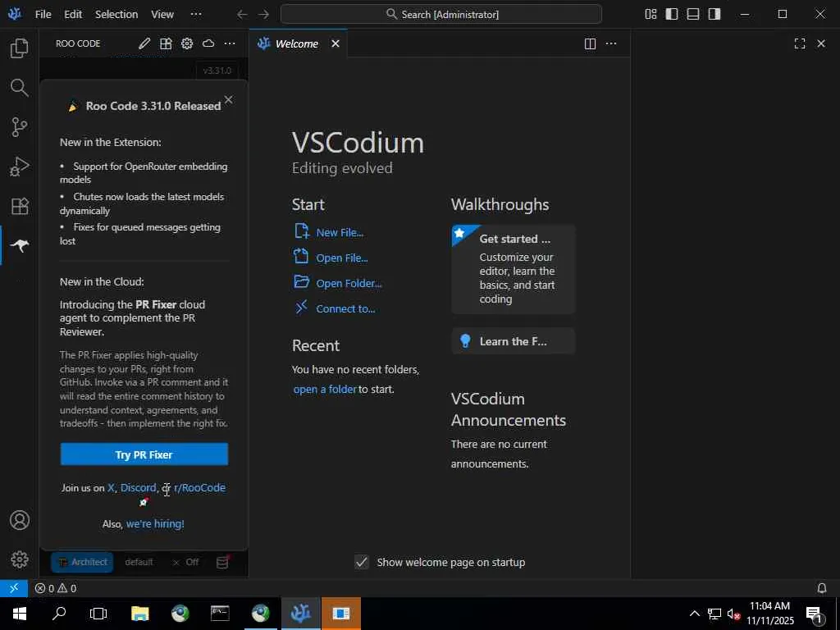Screen dimensions: 840x630
Task: Open the notifications bell
Action: click(822, 588)
